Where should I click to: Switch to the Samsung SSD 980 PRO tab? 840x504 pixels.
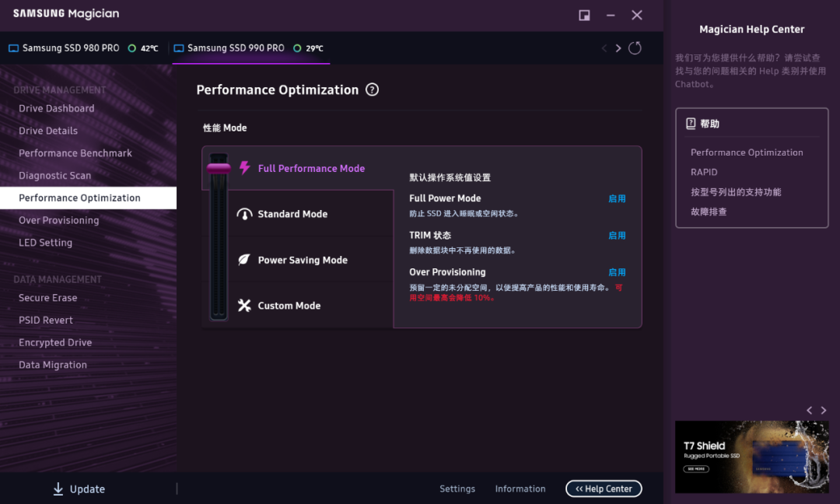(71, 48)
